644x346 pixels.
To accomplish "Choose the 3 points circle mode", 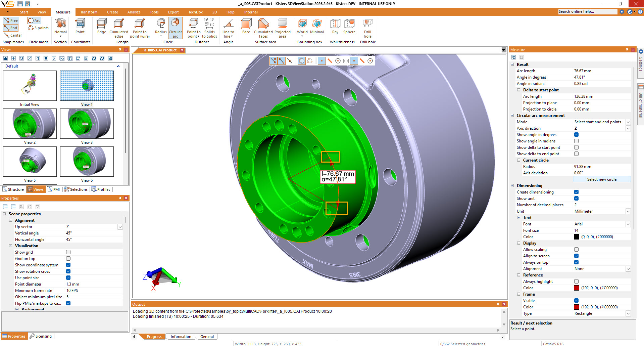I will (x=39, y=28).
